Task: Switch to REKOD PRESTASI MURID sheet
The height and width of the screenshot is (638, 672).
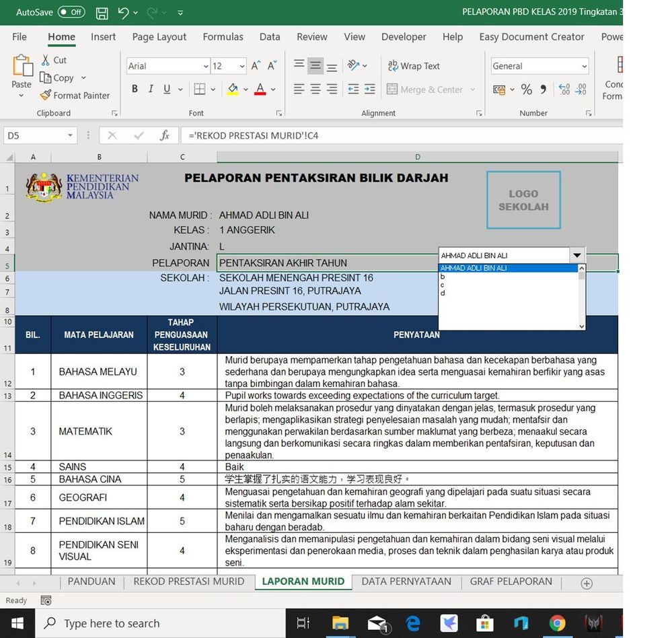Action: pos(188,581)
